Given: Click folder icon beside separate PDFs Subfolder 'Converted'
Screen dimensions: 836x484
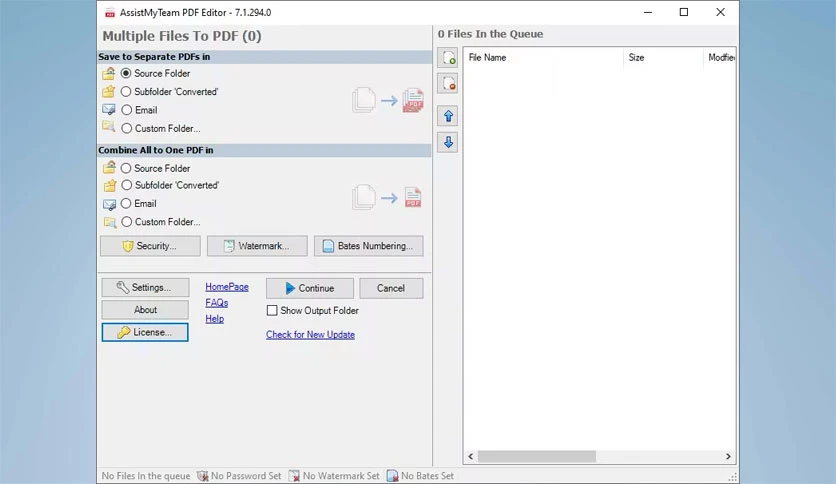Looking at the screenshot, I should coord(109,92).
